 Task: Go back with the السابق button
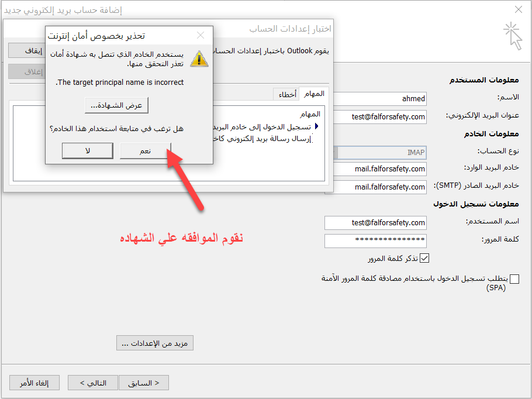pos(144,383)
